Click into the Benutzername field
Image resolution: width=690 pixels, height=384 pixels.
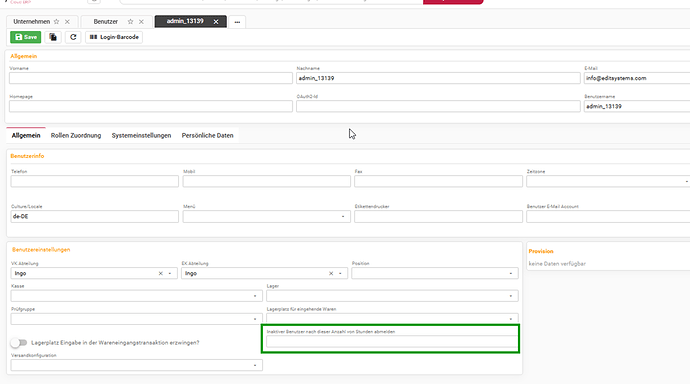tap(637, 106)
